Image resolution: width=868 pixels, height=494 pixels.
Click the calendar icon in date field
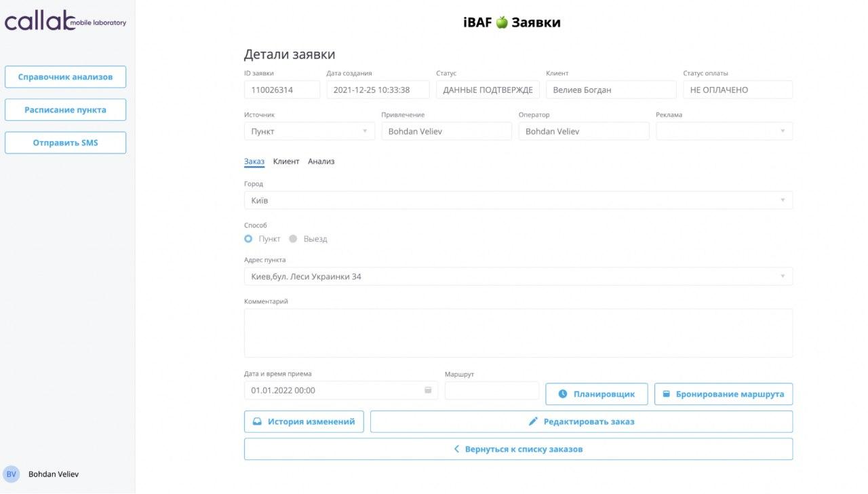(428, 390)
